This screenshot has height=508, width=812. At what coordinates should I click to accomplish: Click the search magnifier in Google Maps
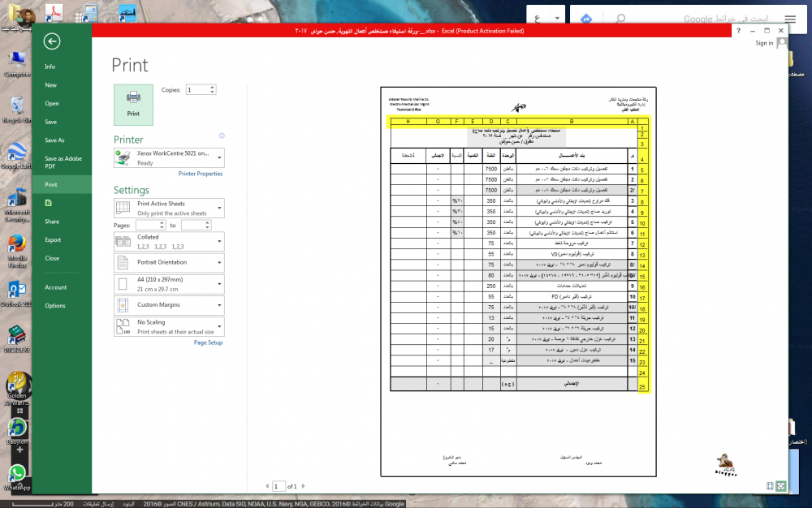click(x=620, y=19)
